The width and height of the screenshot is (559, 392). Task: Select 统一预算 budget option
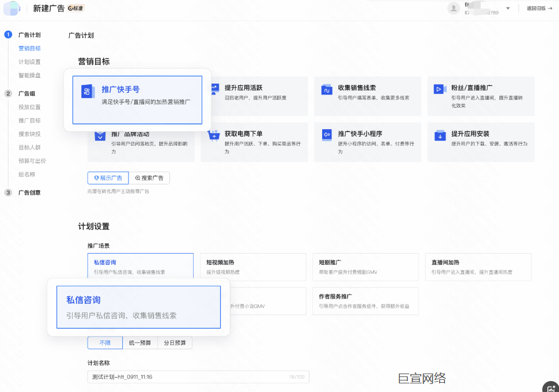(139, 343)
